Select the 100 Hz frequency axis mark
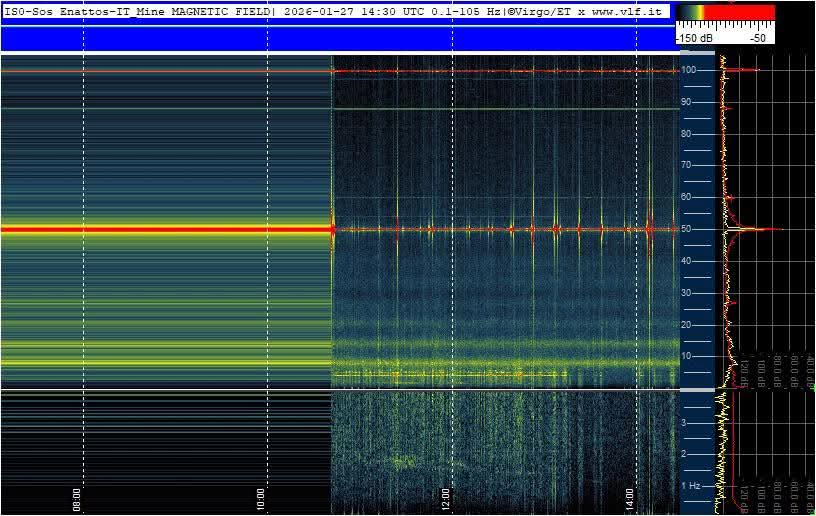 pyautogui.click(x=690, y=70)
